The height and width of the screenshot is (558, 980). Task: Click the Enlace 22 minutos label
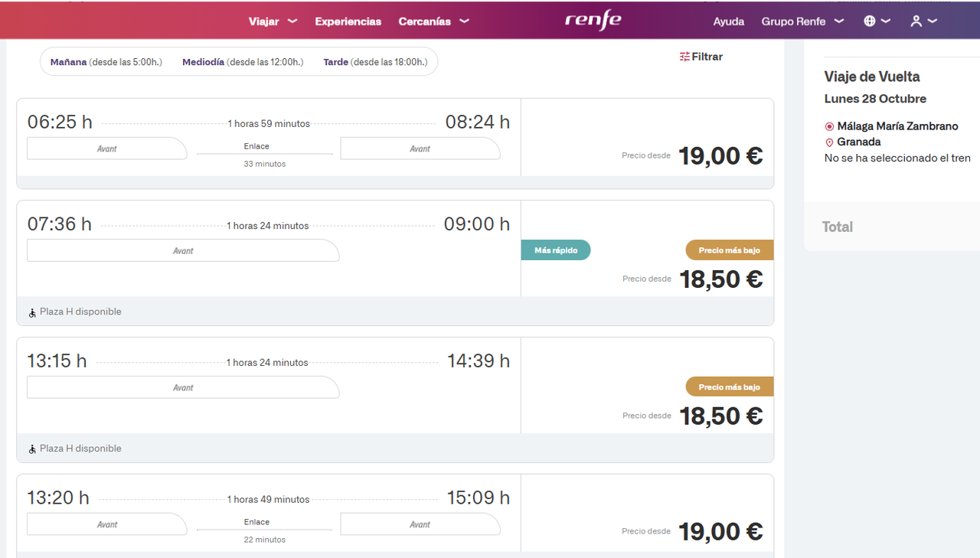coord(265,530)
